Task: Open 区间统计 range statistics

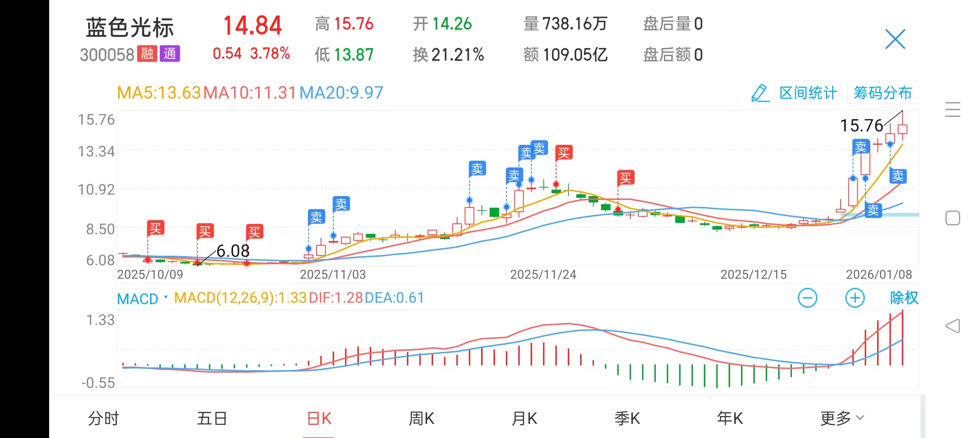Action: click(808, 93)
